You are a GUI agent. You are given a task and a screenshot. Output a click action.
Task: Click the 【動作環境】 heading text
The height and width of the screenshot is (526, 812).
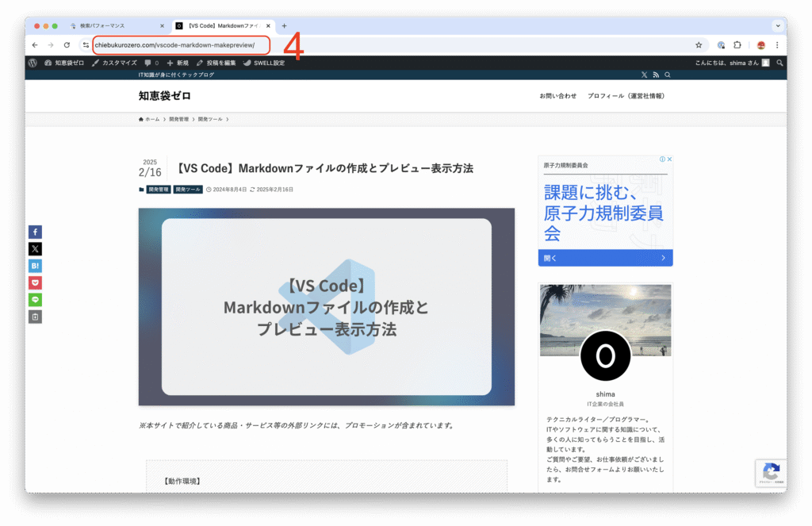182,481
